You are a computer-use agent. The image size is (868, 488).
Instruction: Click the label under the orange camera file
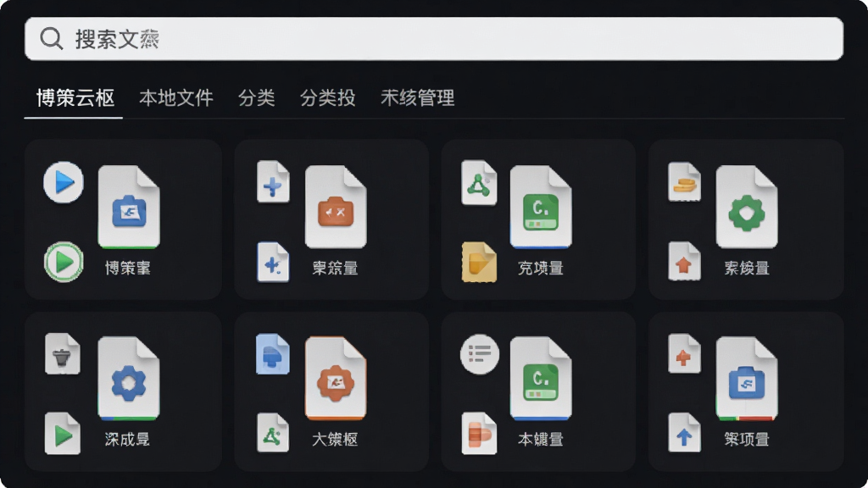coord(335,269)
